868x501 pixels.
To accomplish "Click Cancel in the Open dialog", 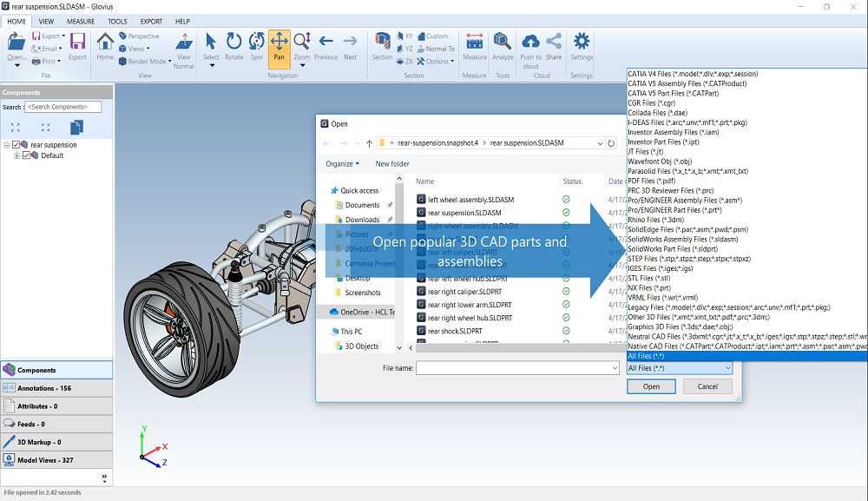I will click(x=707, y=386).
